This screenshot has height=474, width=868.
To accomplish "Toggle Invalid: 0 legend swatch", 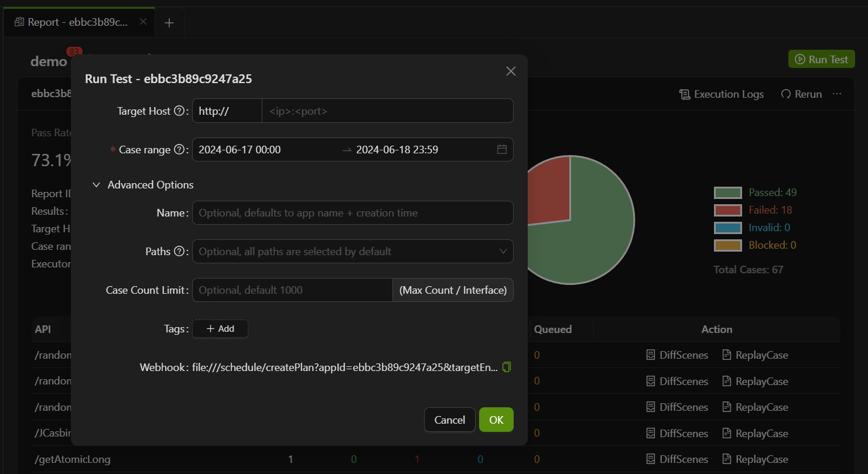I will coord(728,228).
